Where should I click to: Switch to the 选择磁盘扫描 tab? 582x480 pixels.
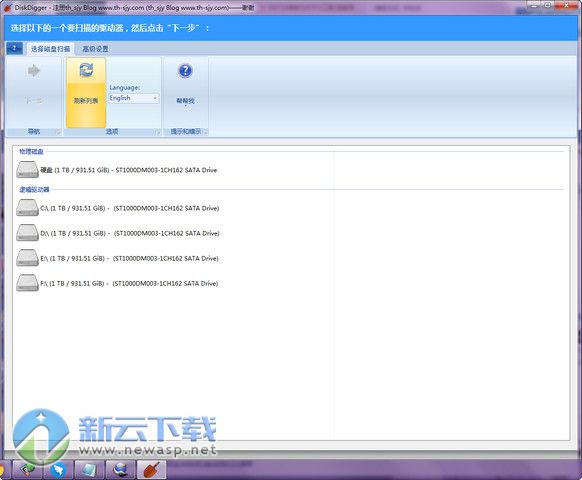[x=50, y=49]
